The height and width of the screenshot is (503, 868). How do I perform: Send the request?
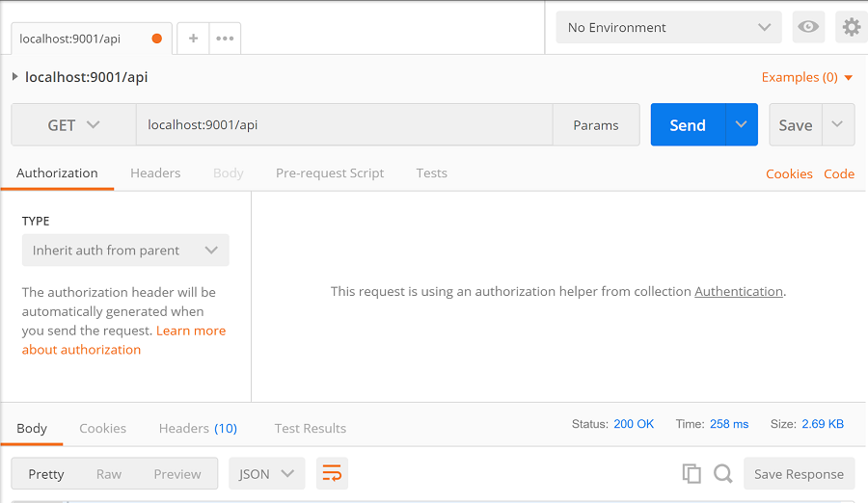click(688, 125)
